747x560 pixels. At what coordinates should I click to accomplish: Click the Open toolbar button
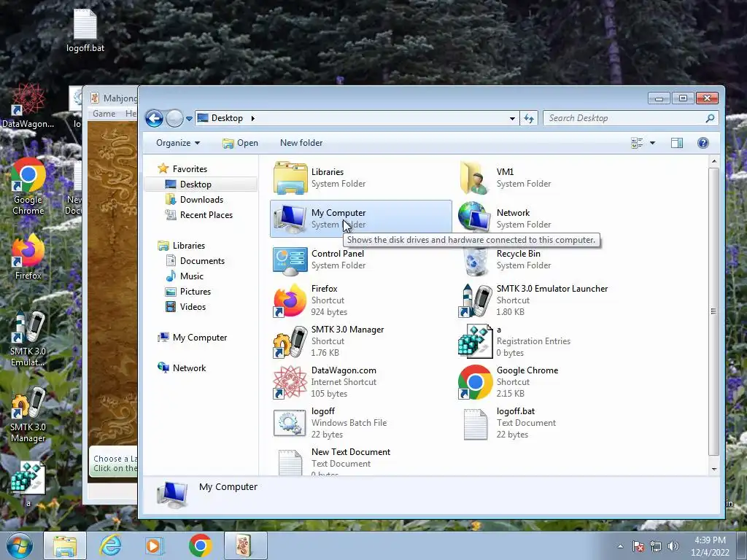pyautogui.click(x=240, y=143)
